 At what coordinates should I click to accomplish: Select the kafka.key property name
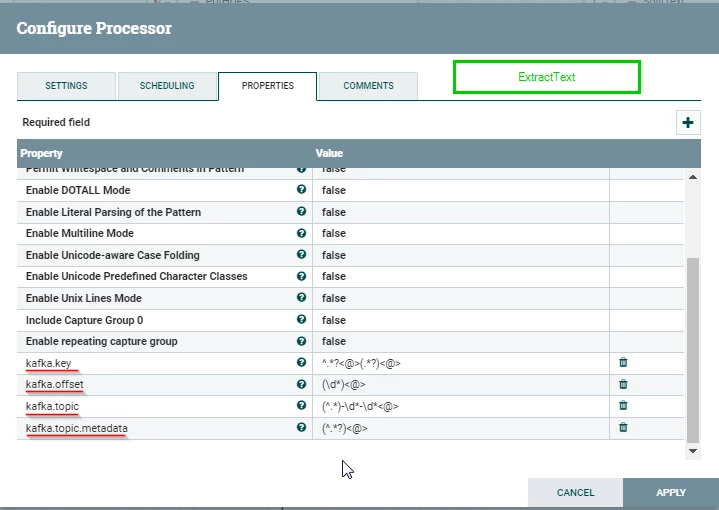[49, 363]
